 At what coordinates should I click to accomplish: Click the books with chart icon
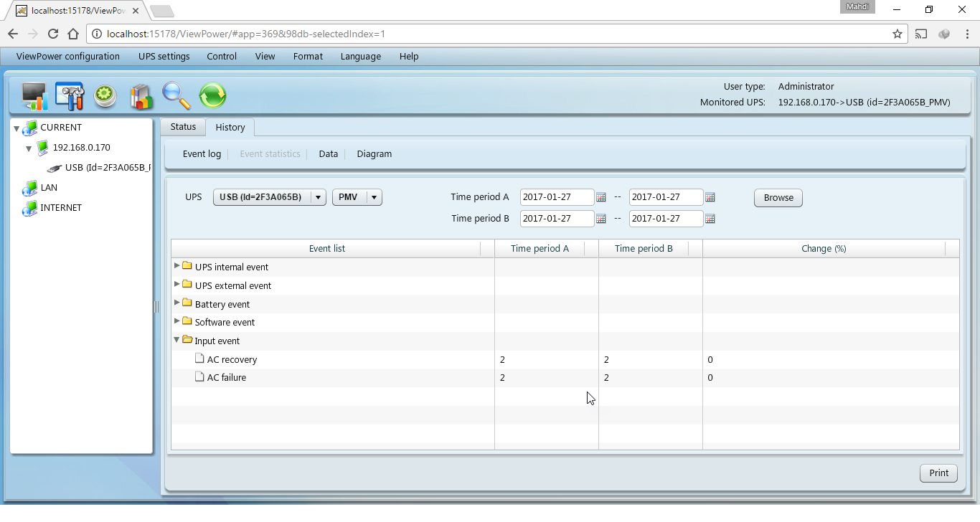click(141, 96)
